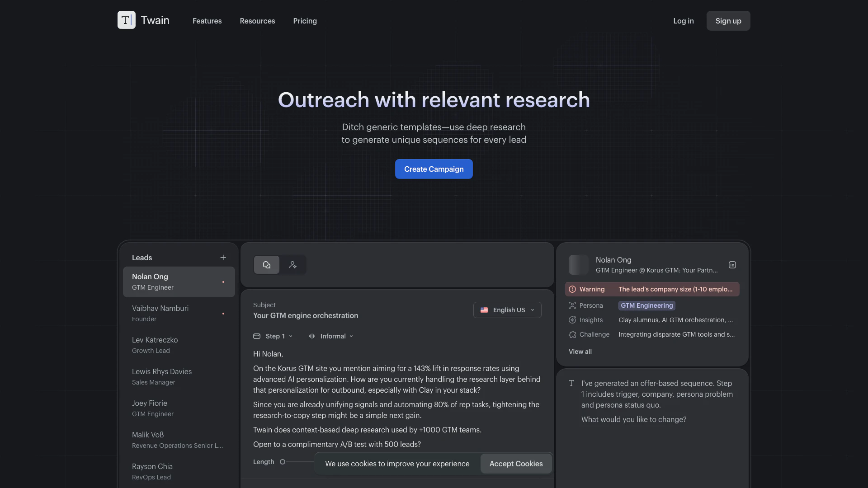Go to the Pricing page
The width and height of the screenshot is (868, 488).
coord(305,21)
